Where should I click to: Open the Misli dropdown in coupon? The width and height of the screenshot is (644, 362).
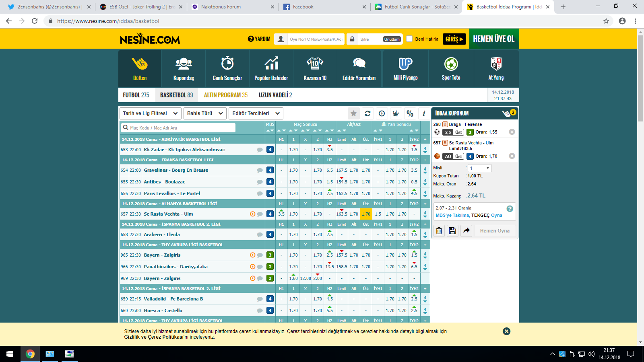(x=479, y=168)
